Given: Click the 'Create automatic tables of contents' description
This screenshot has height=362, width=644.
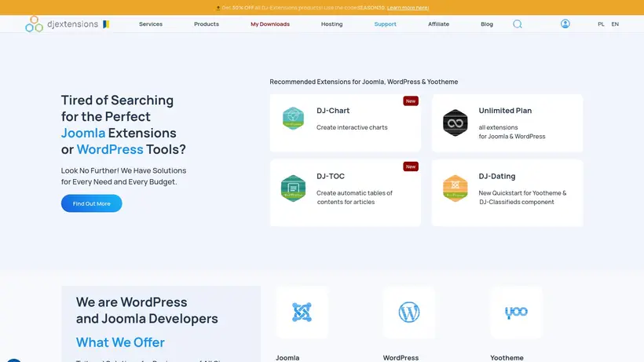Looking at the screenshot, I should coord(354,197).
